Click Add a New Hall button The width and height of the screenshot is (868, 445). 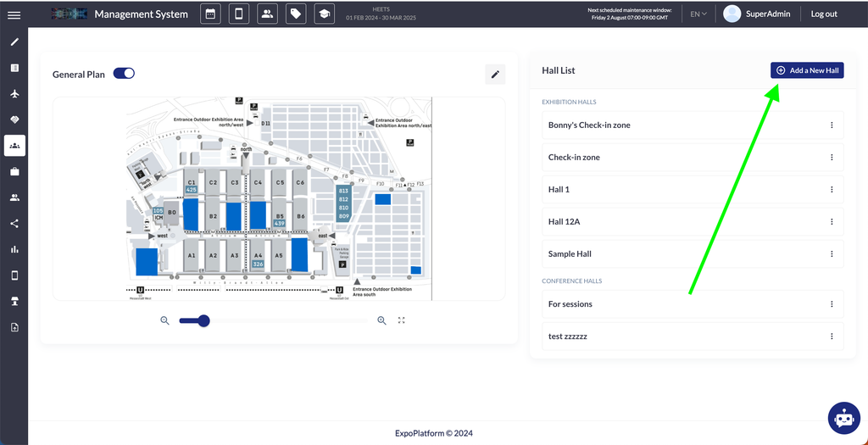pyautogui.click(x=807, y=70)
